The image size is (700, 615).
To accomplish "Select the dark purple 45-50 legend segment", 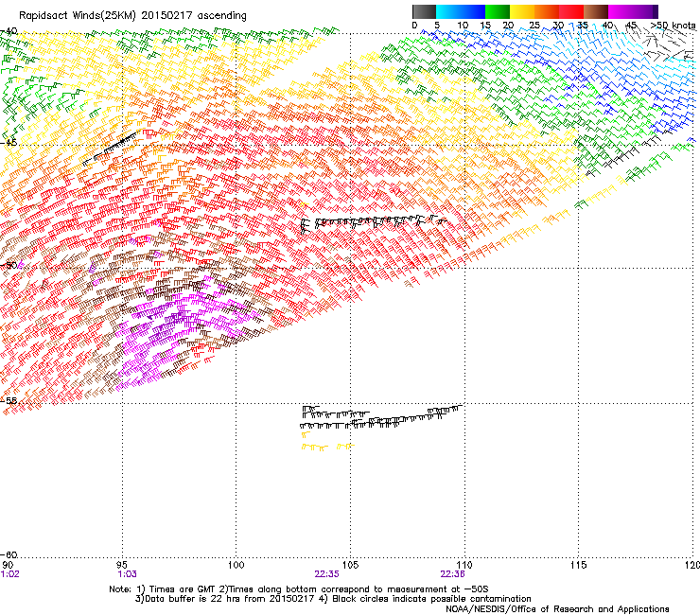I will (645, 11).
